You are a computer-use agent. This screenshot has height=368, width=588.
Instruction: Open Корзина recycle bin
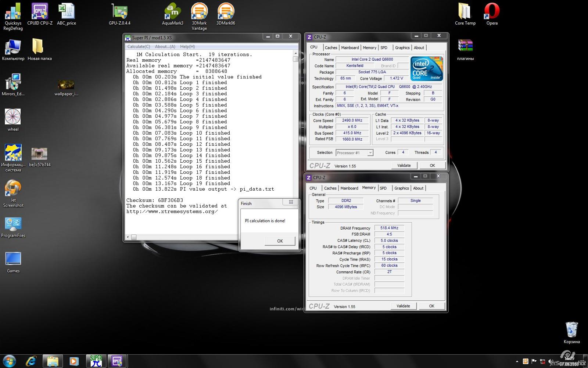pyautogui.click(x=571, y=332)
